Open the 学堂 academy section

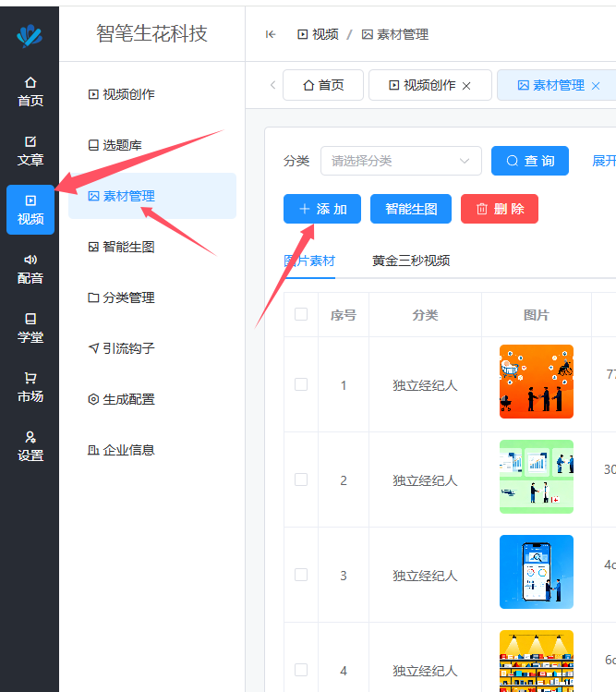click(30, 328)
